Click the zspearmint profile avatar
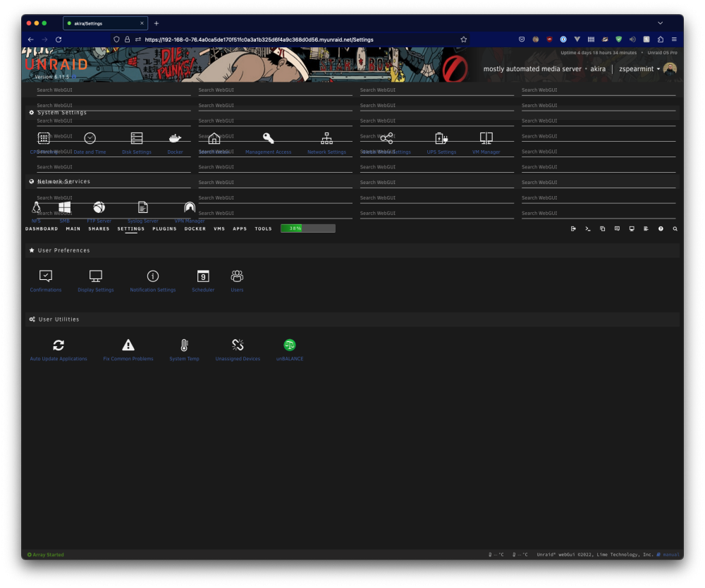 (x=670, y=69)
